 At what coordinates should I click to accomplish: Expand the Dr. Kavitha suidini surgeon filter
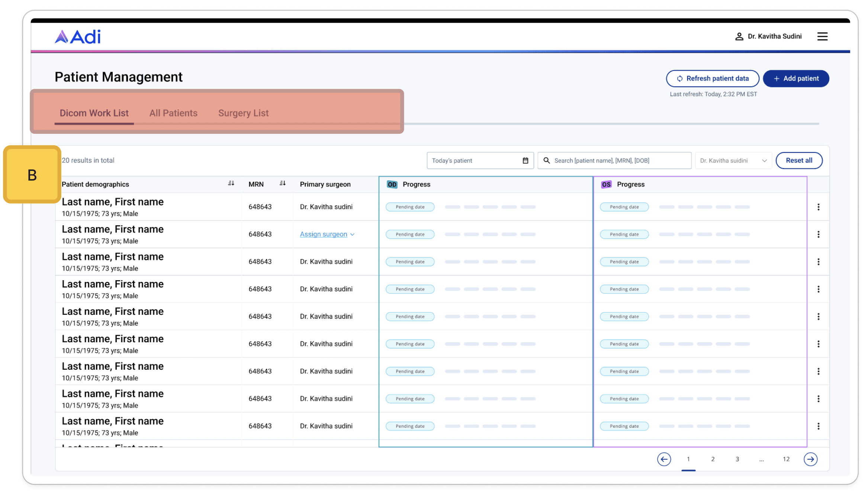(x=733, y=161)
